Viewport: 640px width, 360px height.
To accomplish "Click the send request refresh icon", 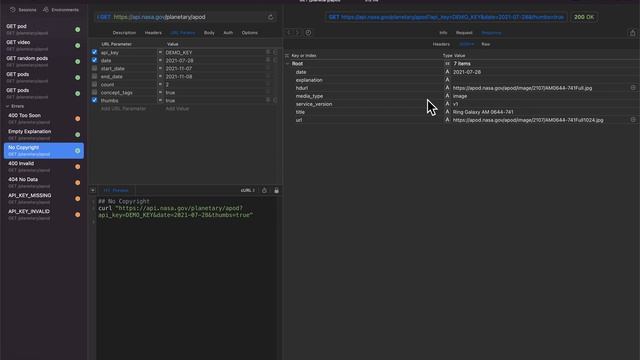I will point(270,17).
